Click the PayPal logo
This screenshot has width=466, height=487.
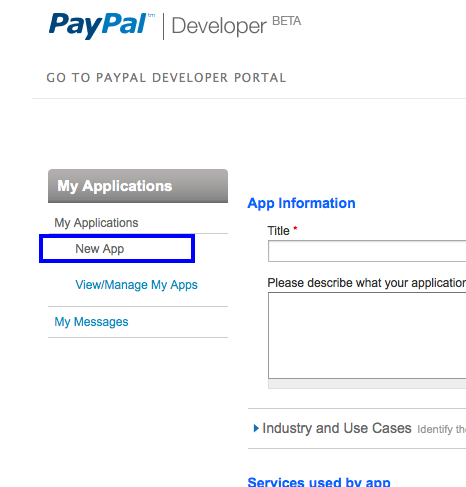pyautogui.click(x=101, y=25)
